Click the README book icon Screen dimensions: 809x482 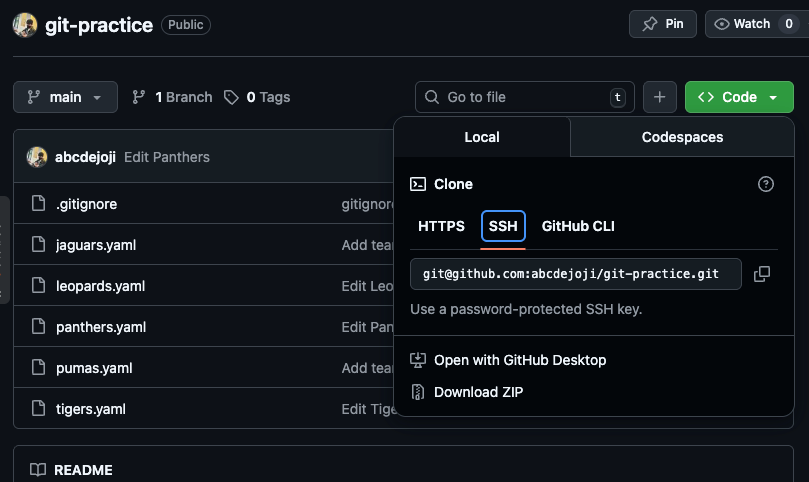click(38, 470)
